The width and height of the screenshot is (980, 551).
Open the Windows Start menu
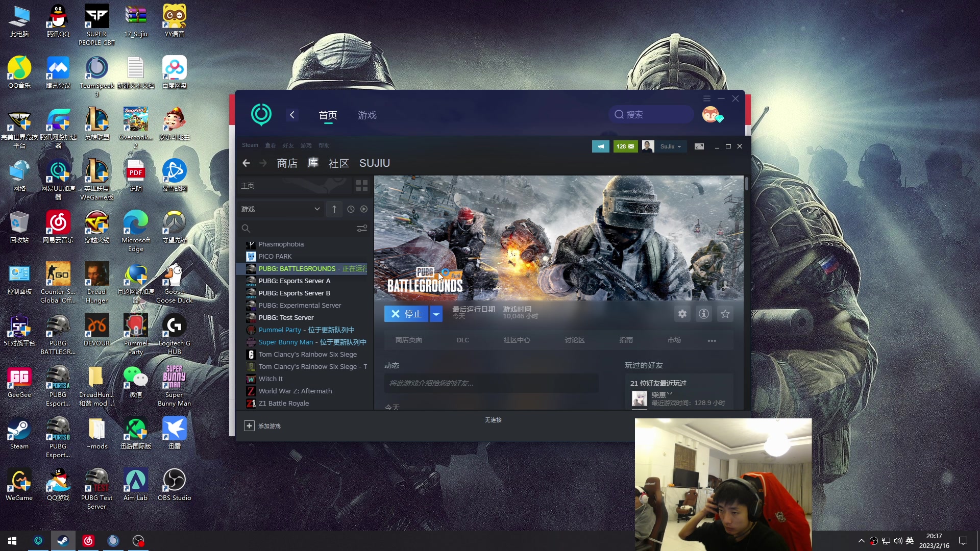click(x=12, y=541)
